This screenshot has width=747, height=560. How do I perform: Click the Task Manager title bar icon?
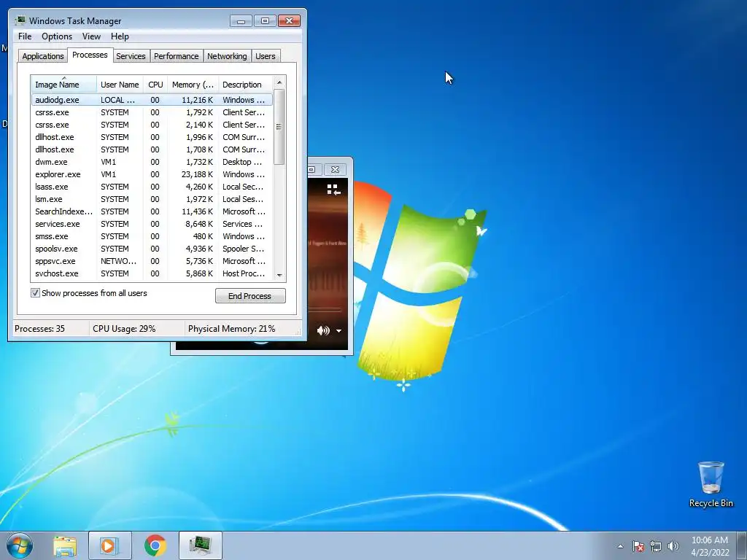click(x=20, y=20)
